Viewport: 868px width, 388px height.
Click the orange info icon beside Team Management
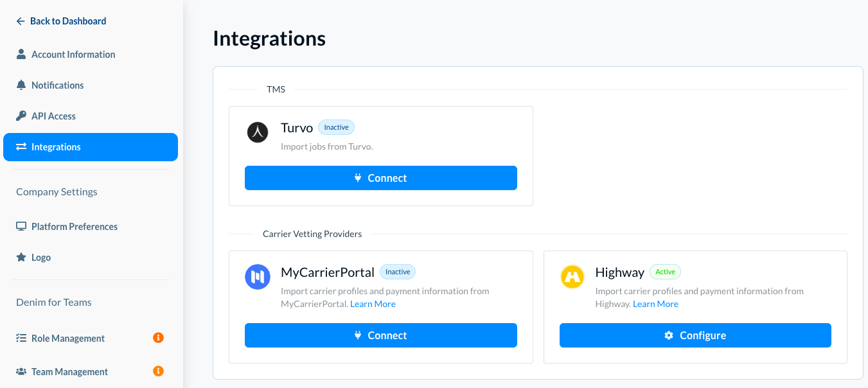tap(158, 371)
